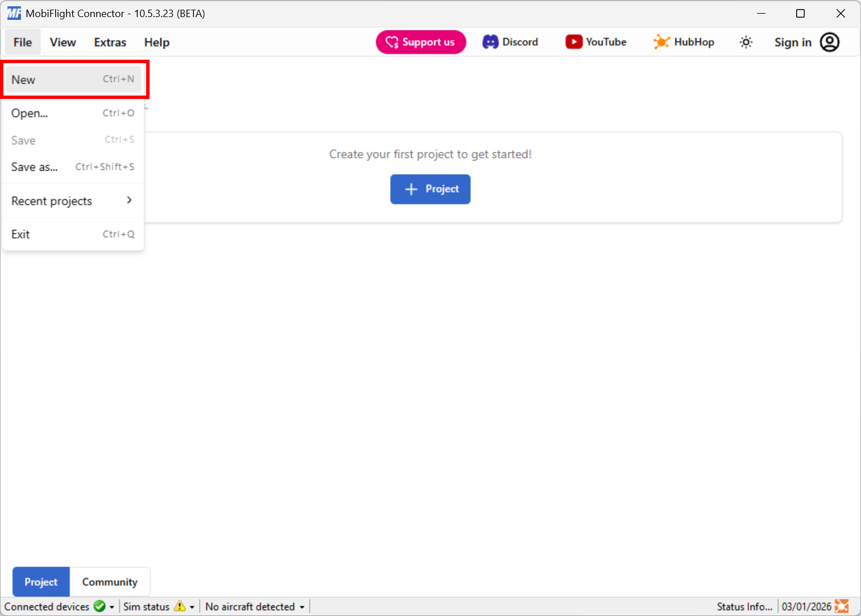The image size is (861, 616).
Task: Toggle between light and dark theme
Action: coord(746,42)
